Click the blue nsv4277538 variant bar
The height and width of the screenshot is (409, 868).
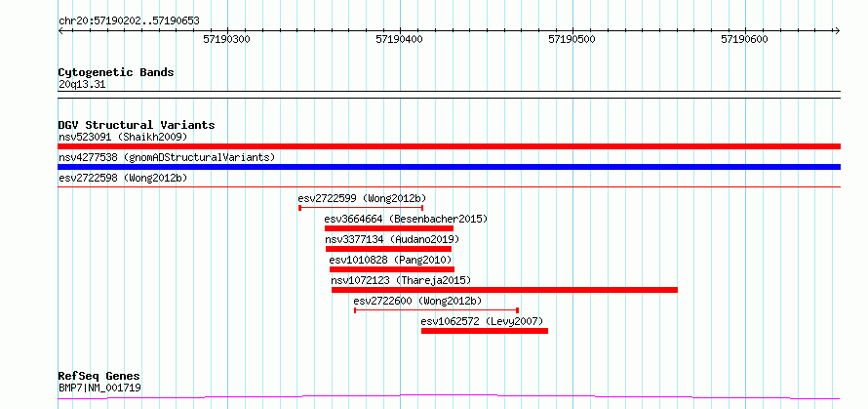[449, 167]
